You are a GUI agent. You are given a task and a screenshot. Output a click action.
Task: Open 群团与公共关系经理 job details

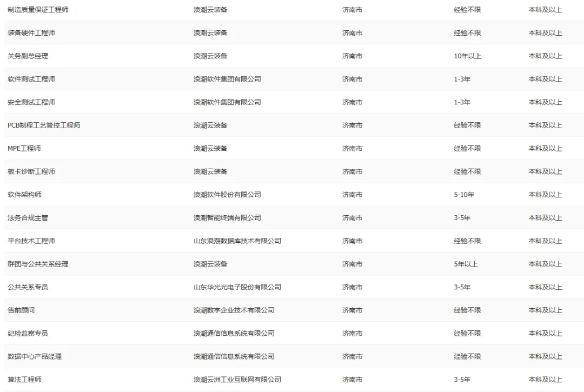coord(38,264)
